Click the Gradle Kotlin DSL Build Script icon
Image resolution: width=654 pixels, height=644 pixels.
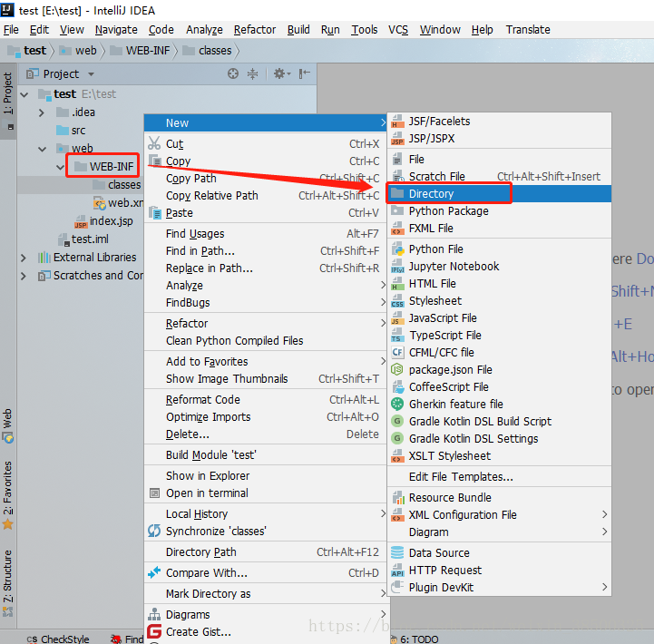pos(397,421)
